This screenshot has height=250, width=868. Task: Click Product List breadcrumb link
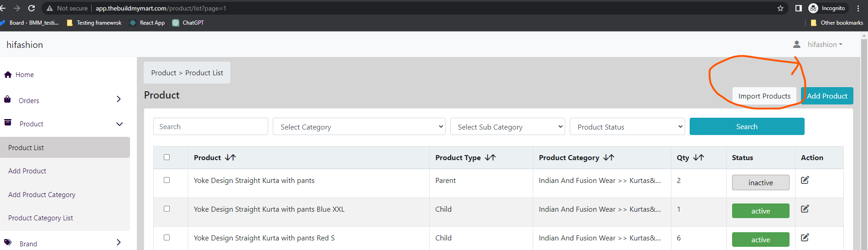point(204,73)
